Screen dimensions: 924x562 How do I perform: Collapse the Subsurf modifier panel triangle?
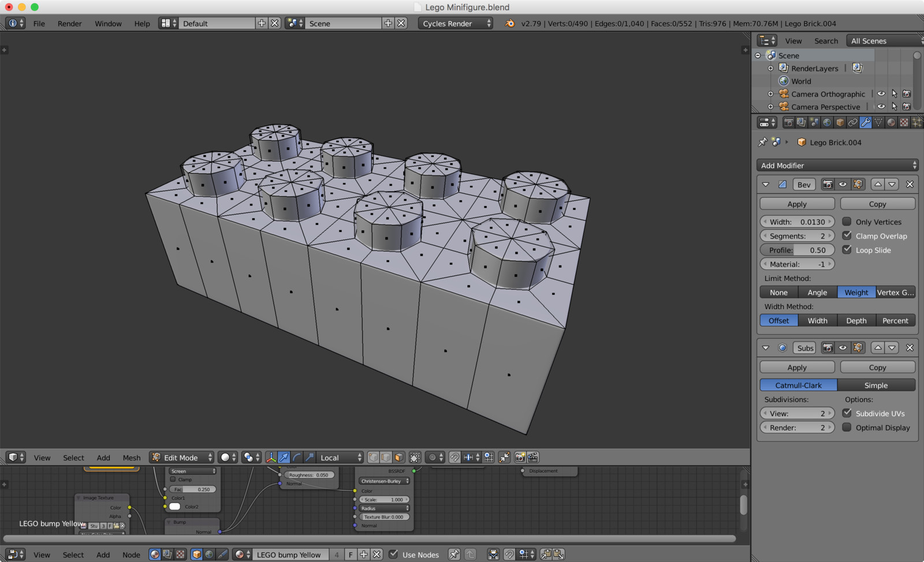pos(766,348)
